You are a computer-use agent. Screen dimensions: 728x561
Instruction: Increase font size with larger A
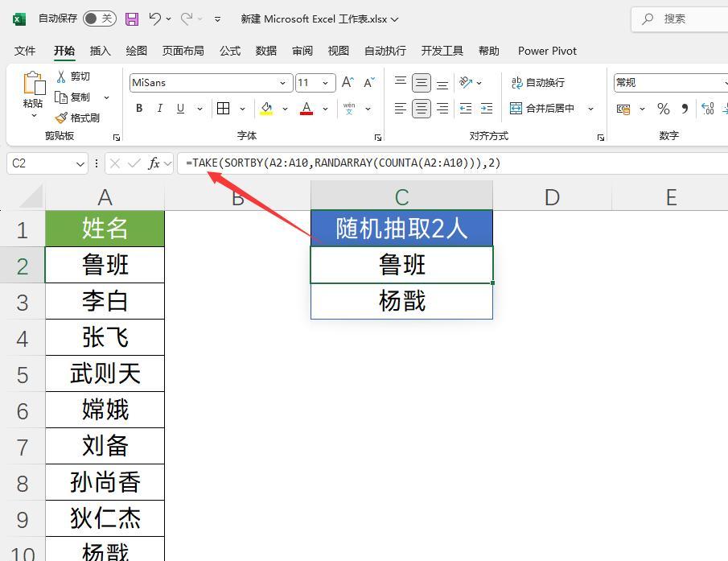(348, 83)
